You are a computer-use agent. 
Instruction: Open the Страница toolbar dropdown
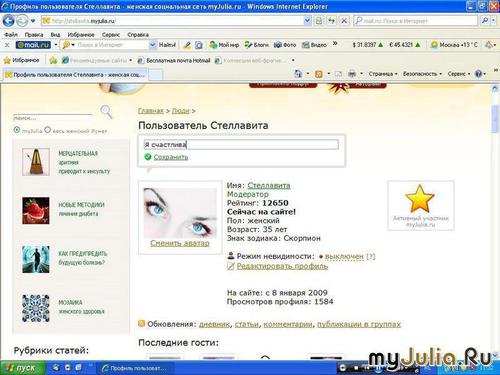pyautogui.click(x=383, y=74)
